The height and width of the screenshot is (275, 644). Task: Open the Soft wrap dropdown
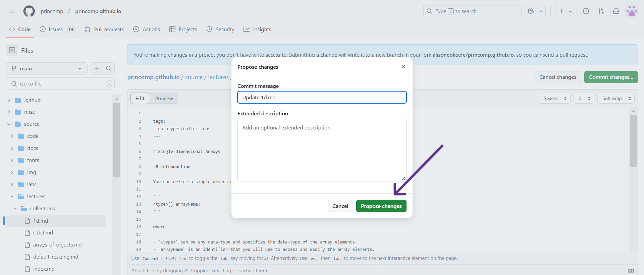pos(616,98)
